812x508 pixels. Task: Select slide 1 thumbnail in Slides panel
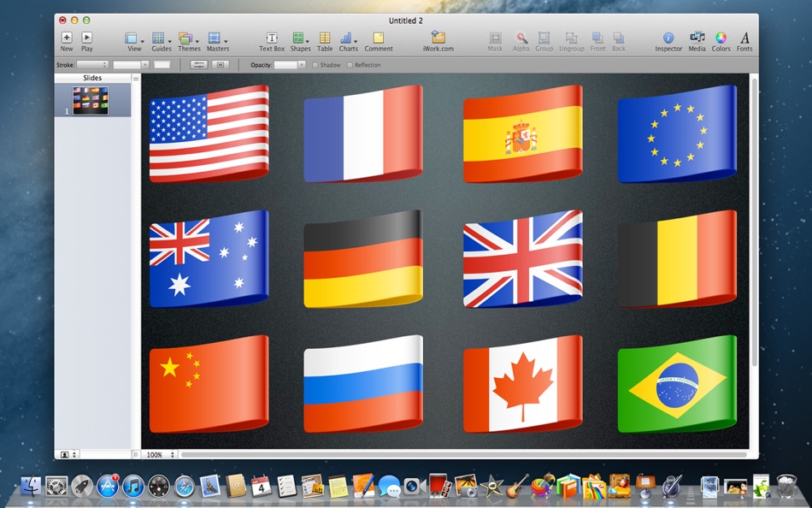pos(91,101)
